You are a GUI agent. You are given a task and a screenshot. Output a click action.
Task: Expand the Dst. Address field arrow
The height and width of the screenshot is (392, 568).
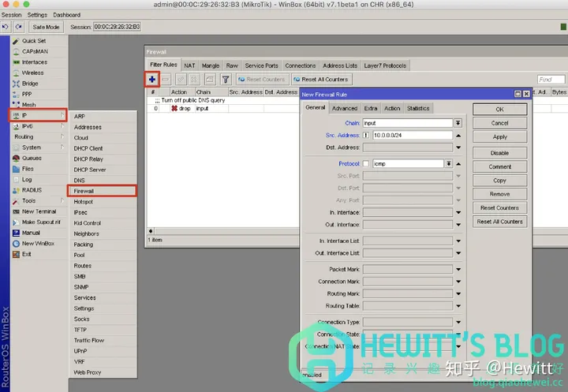[458, 147]
